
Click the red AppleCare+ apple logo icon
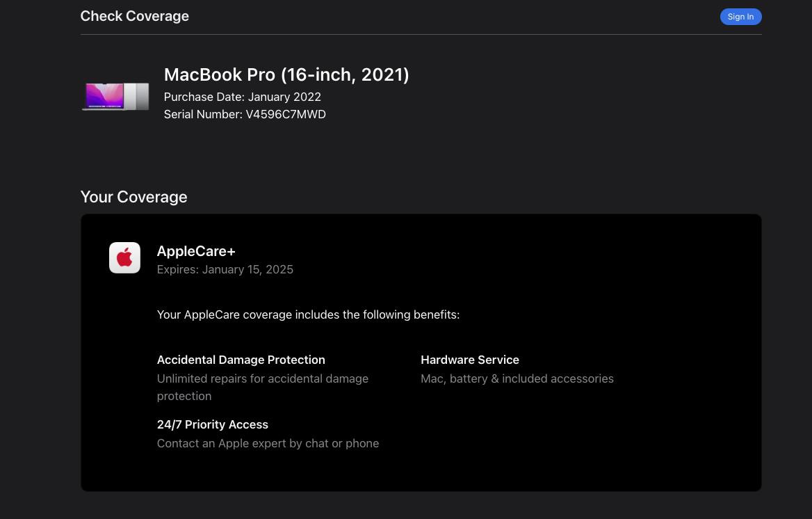click(x=124, y=258)
